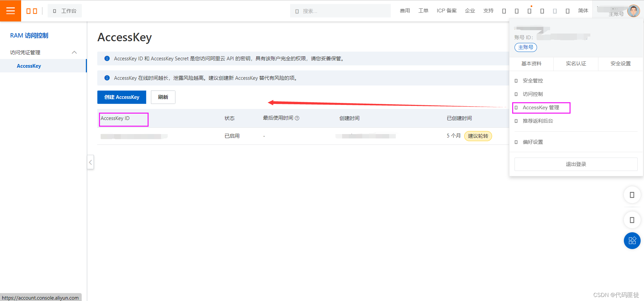Open the 工作台 workbench button
Image resolution: width=644 pixels, height=301 pixels.
[x=65, y=11]
